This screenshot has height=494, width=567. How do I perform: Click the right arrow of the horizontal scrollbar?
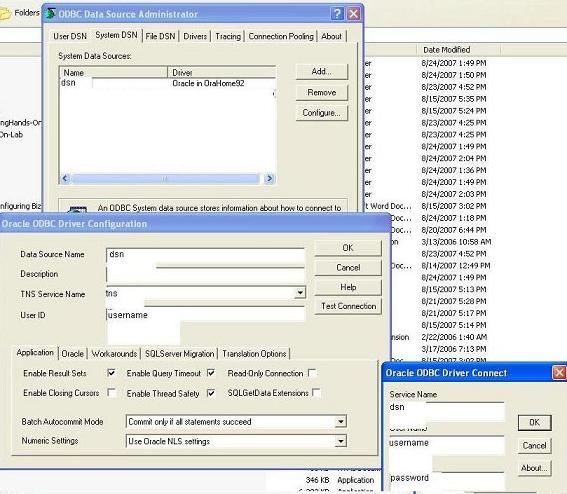tap(269, 179)
